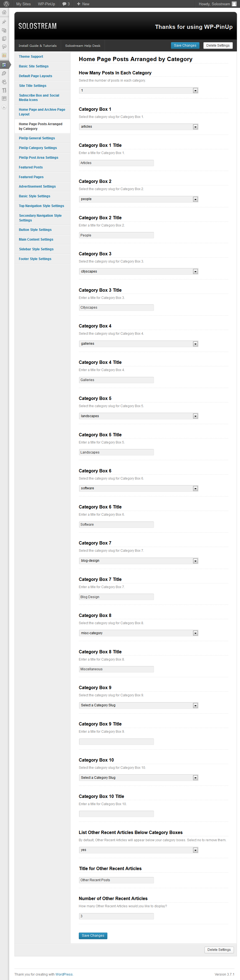The image size is (240, 980).
Task: Follow the Install Guide & Tutorials link
Action: tap(38, 46)
